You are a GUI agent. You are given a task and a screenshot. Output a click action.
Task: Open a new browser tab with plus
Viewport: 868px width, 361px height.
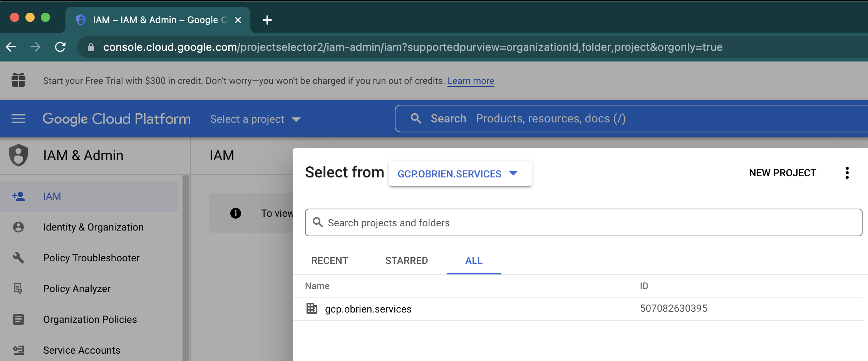267,20
